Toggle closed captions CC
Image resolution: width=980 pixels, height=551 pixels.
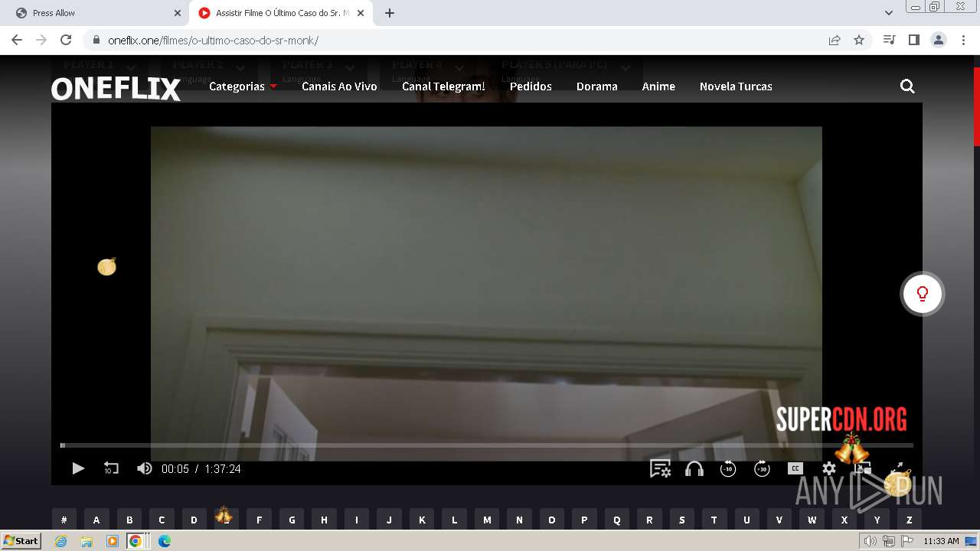click(795, 468)
